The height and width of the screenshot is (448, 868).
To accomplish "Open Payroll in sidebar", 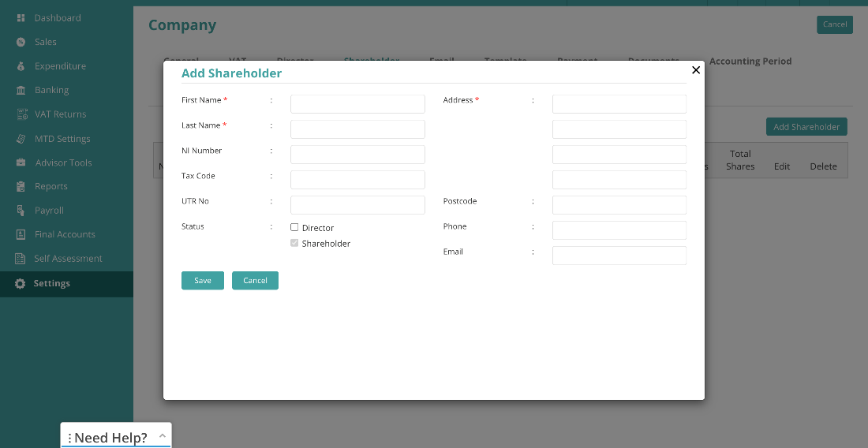I will pyautogui.click(x=49, y=210).
